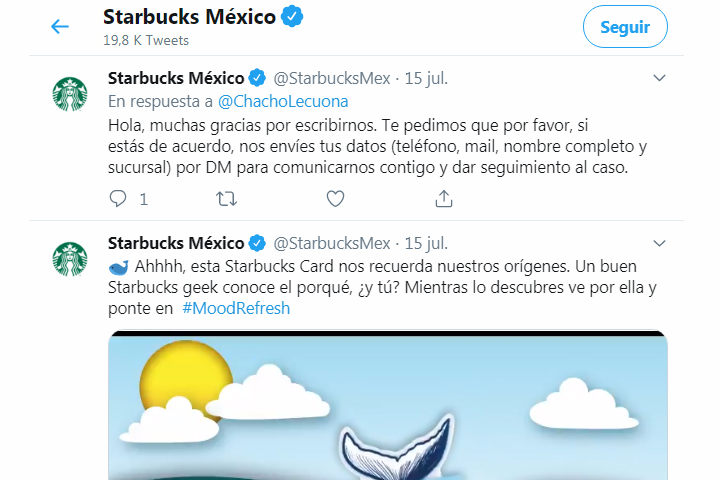
Task: Open the 15 jul. timestamp of first tweet
Action: (426, 79)
